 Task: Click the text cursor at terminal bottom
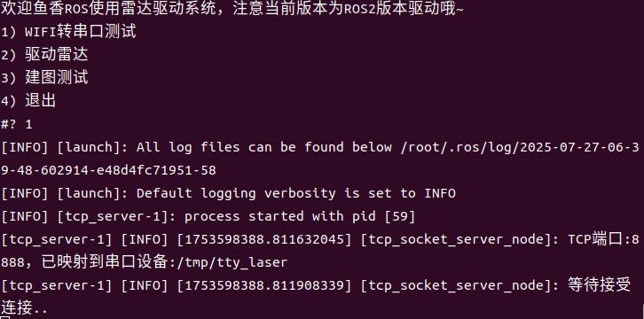[x=4, y=317]
